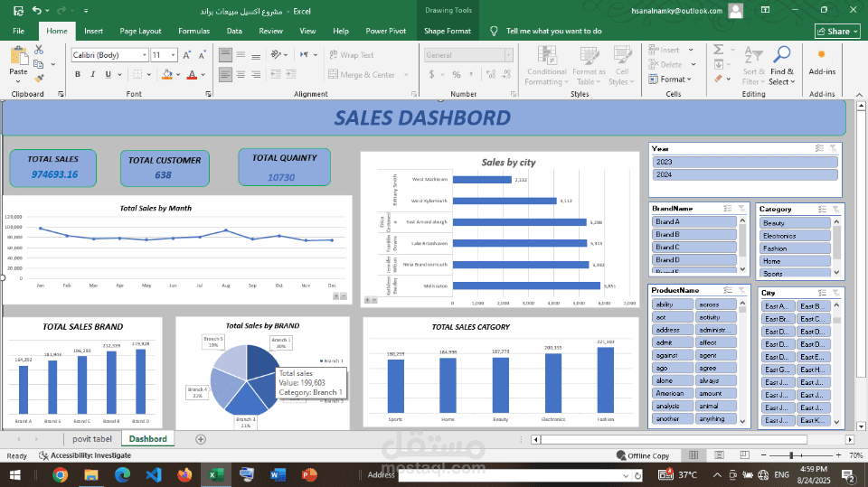Clear filter on the Year slicer
This screenshot has height=487, width=868.
833,148
